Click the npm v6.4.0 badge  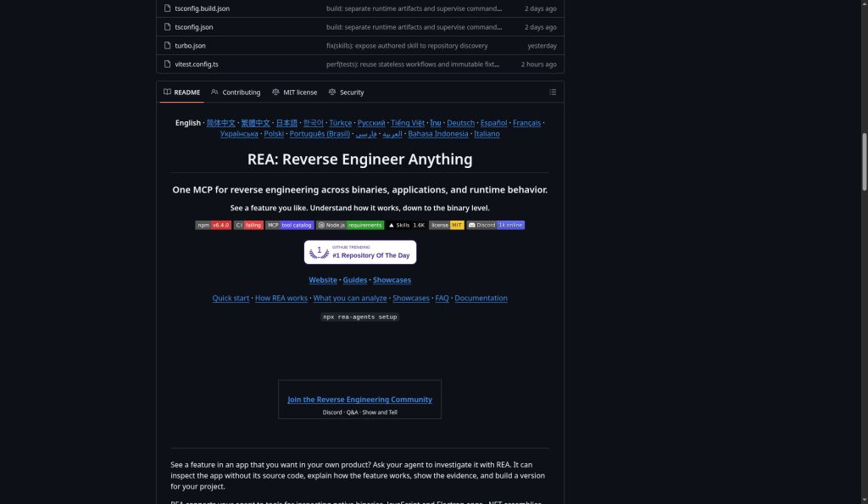213,226
